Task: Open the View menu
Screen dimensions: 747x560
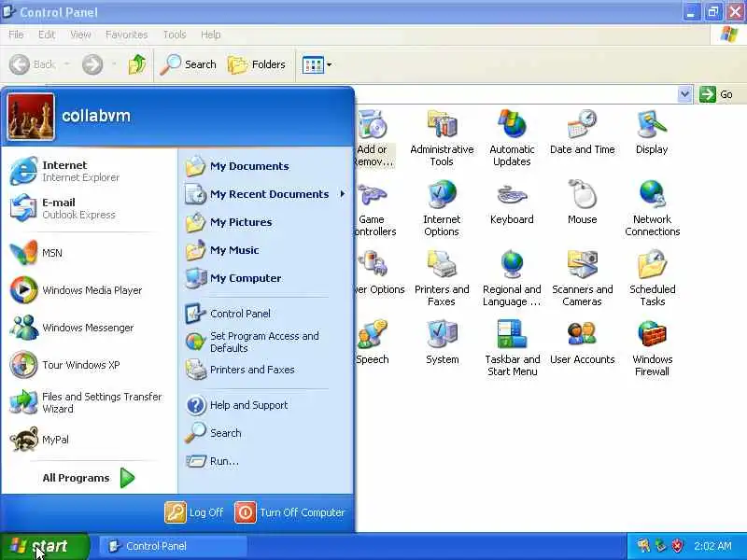Action: (80, 35)
